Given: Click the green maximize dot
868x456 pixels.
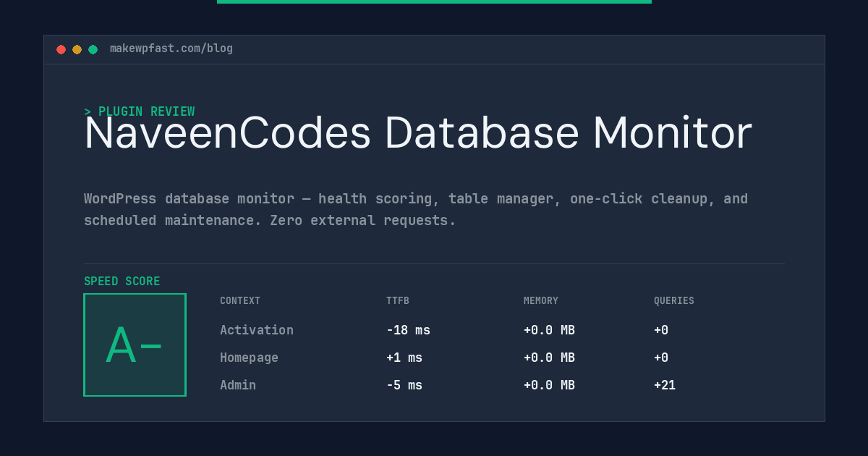Looking at the screenshot, I should point(93,49).
